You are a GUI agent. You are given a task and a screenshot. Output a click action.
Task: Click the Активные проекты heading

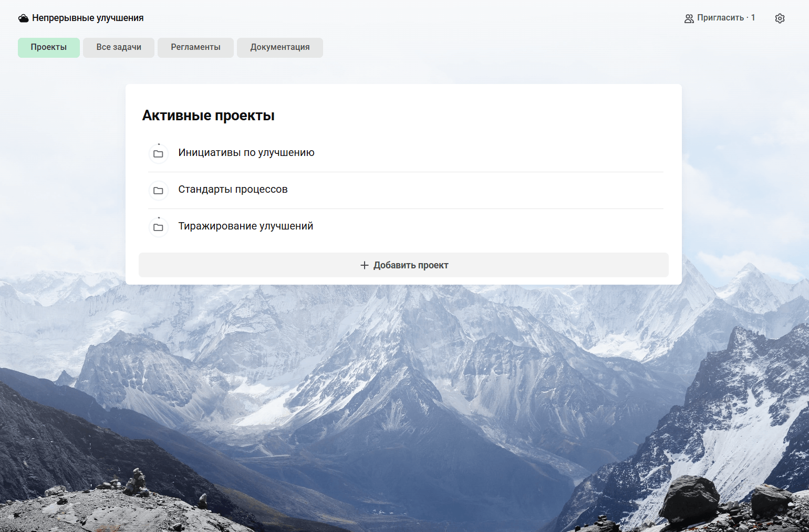[x=209, y=116]
